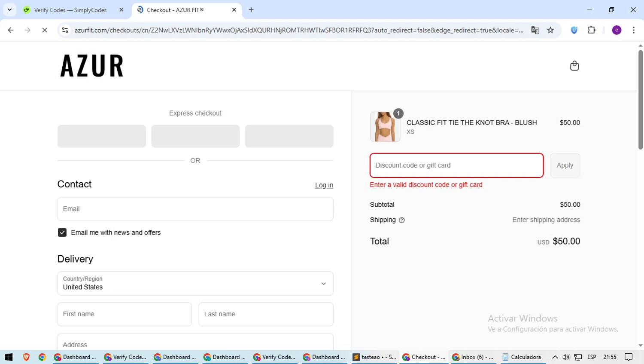This screenshot has height=364, width=644.
Task: Focus the Address field
Action: click(x=195, y=342)
